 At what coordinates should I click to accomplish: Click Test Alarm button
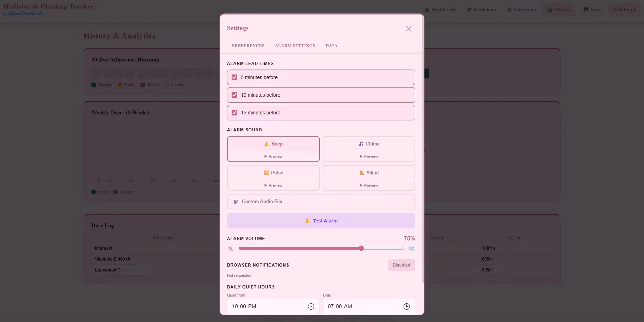click(321, 221)
